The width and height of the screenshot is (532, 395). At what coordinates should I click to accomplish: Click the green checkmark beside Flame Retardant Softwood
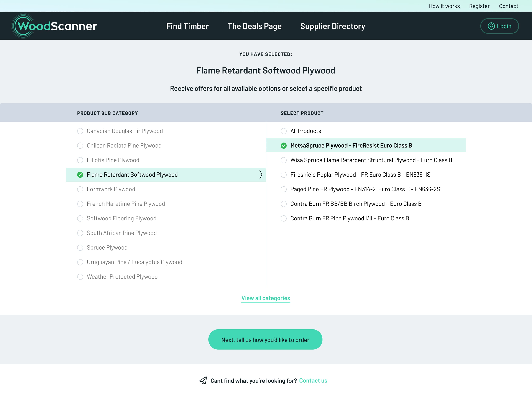coord(80,175)
